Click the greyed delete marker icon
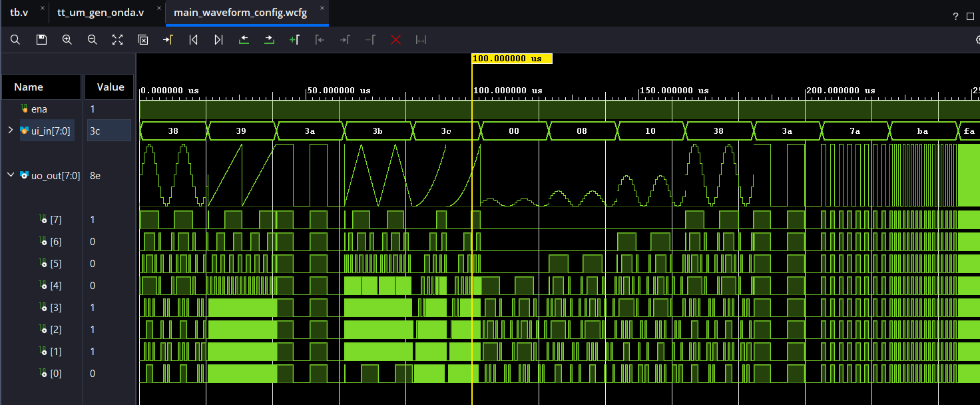 370,40
